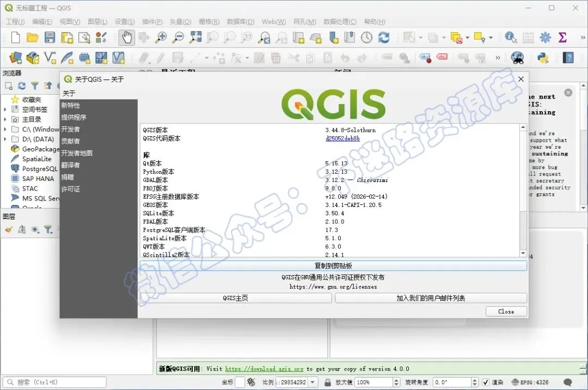
Task: Click the join user mailing list button
Action: (431, 298)
